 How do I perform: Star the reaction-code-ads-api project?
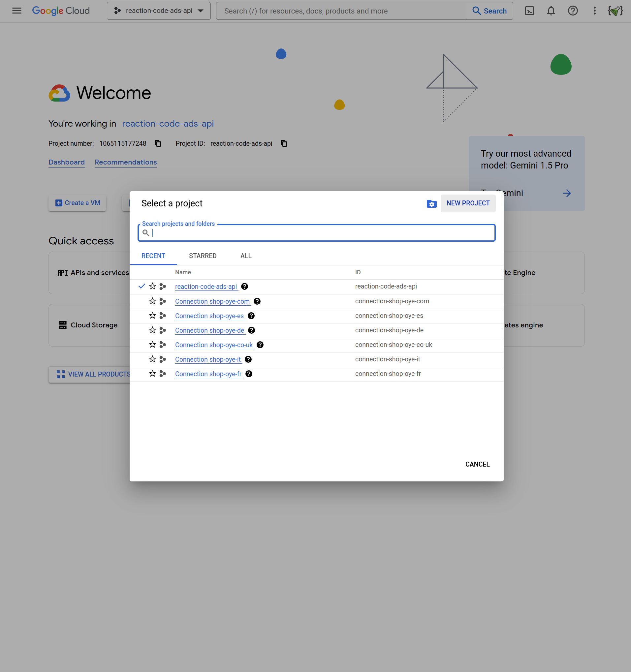[x=152, y=286]
